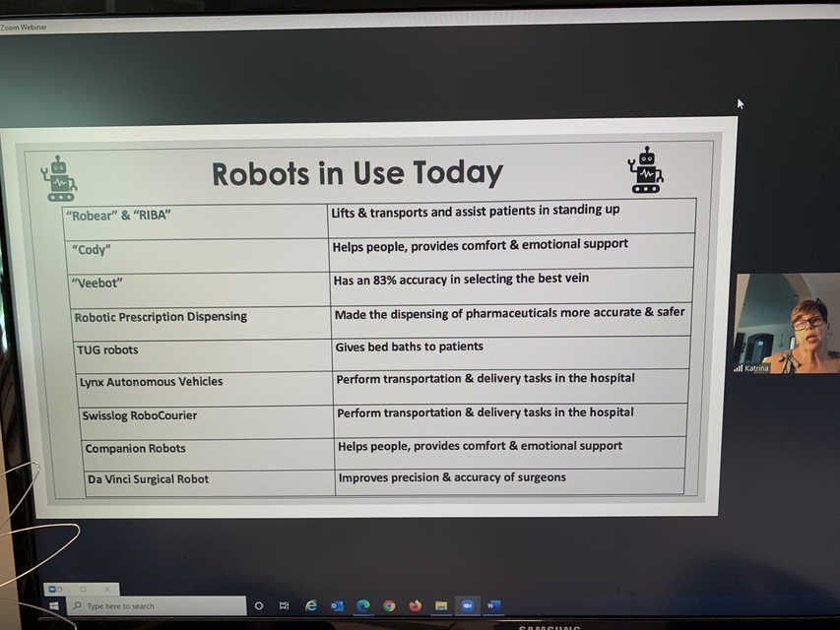Launch Google Chrome from the taskbar

tap(389, 606)
